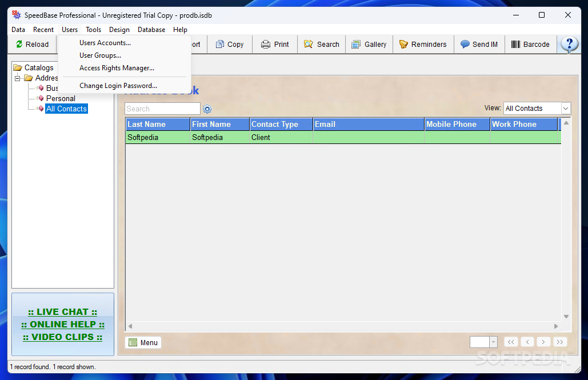Click the SpeedBase app icon in the title bar
588x380 pixels.
[x=16, y=15]
